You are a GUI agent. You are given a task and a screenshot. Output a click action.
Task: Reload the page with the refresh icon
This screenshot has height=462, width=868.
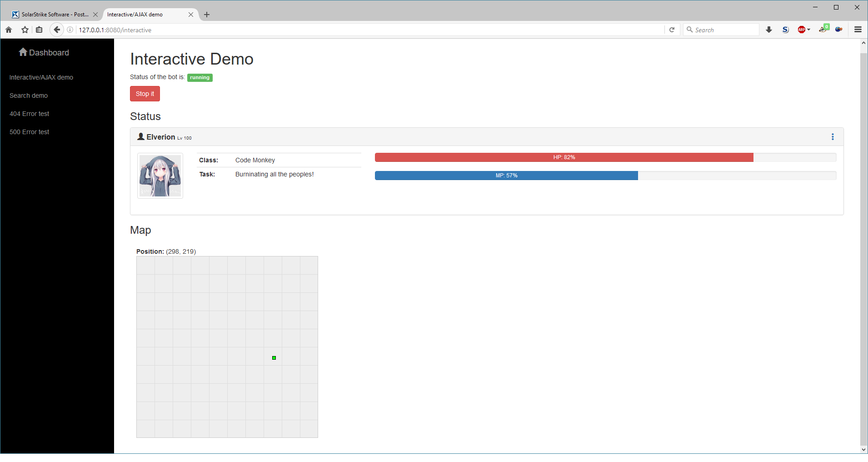[x=672, y=30]
